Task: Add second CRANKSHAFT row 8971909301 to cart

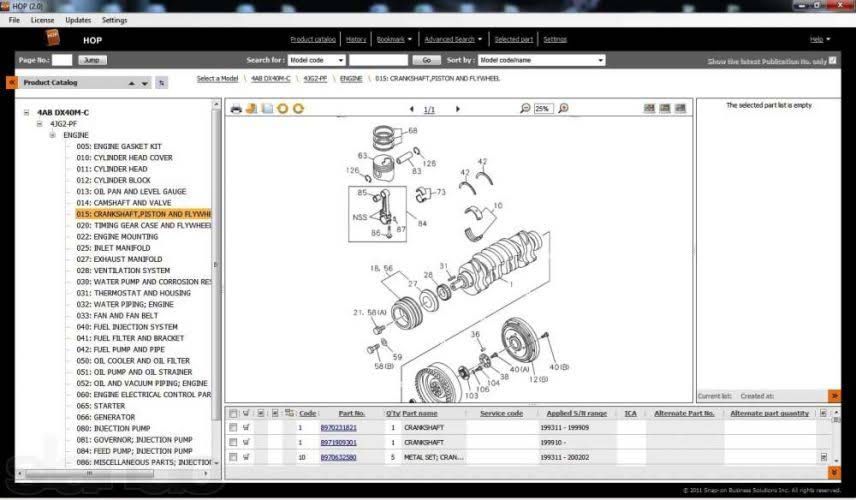Action: pos(246,442)
